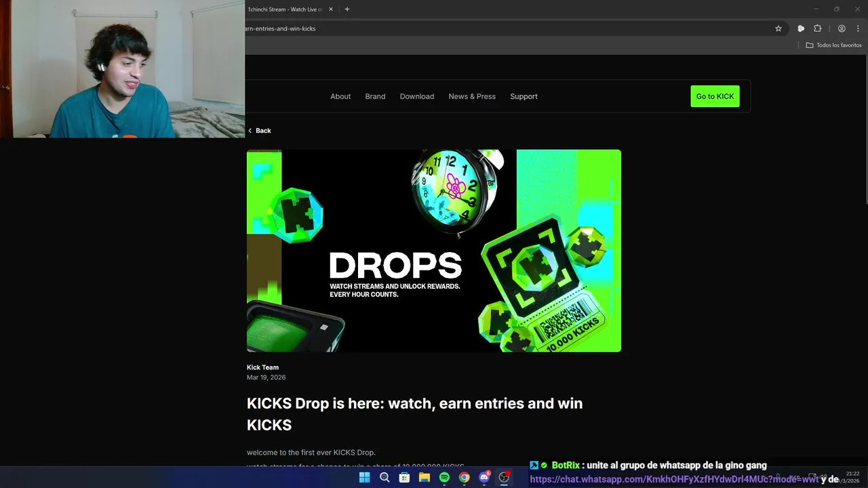The image size is (868, 488).
Task: Restore down the Chrome window
Action: point(836,9)
